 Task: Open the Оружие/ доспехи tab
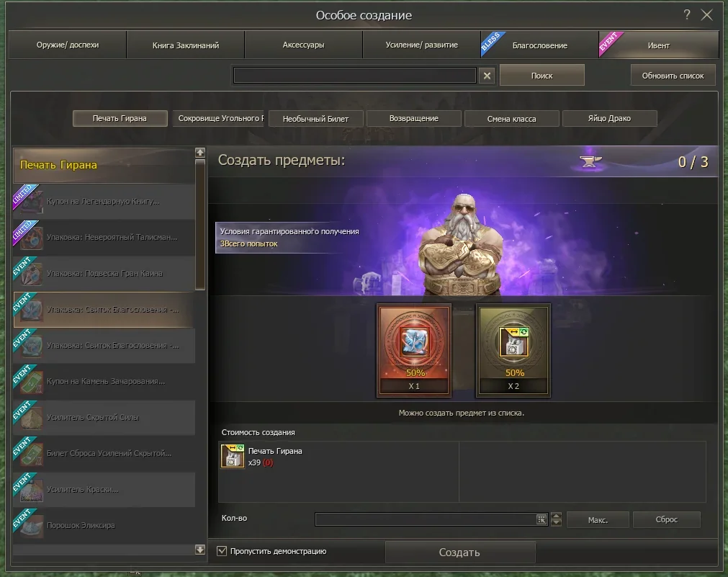[x=68, y=45]
